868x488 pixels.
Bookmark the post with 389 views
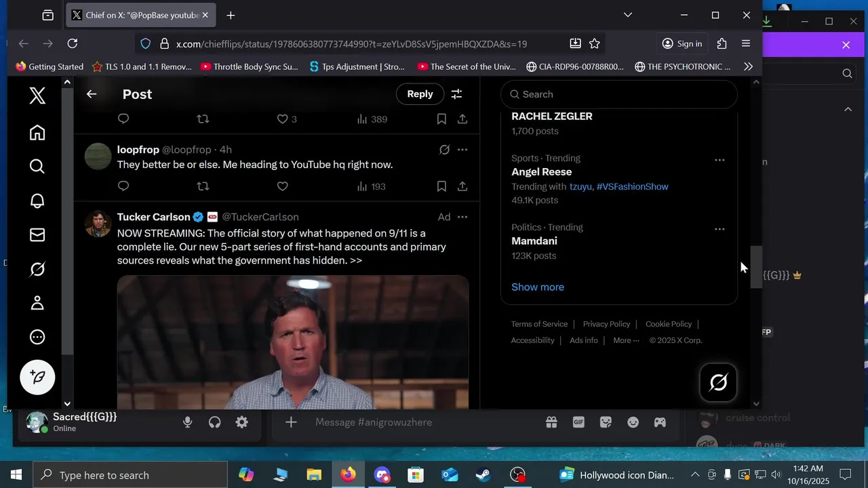(x=441, y=119)
